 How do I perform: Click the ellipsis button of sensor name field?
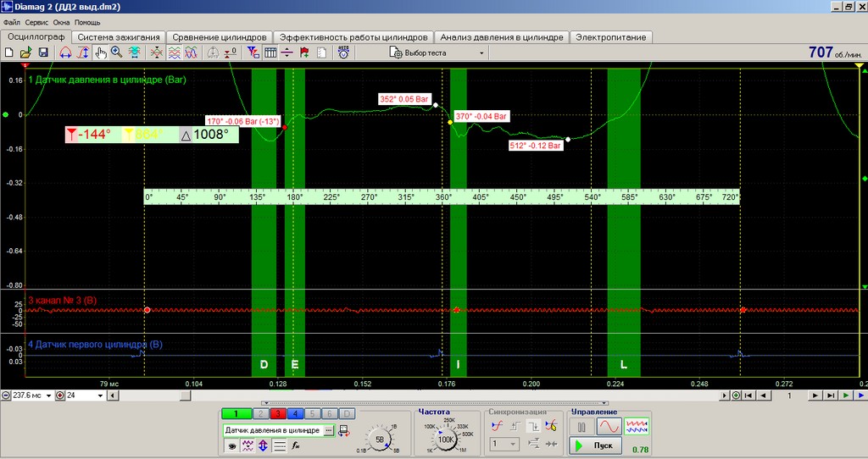(x=329, y=430)
